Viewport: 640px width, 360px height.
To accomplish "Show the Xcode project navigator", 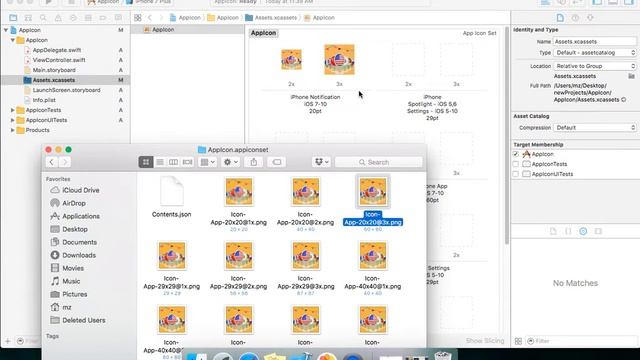I will coord(13,18).
